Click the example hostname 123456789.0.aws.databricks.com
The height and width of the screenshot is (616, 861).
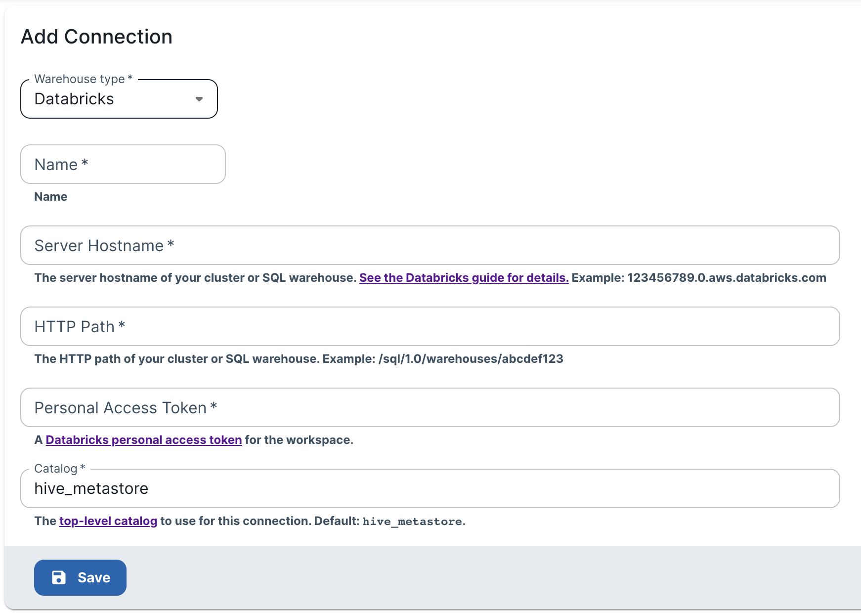click(727, 278)
